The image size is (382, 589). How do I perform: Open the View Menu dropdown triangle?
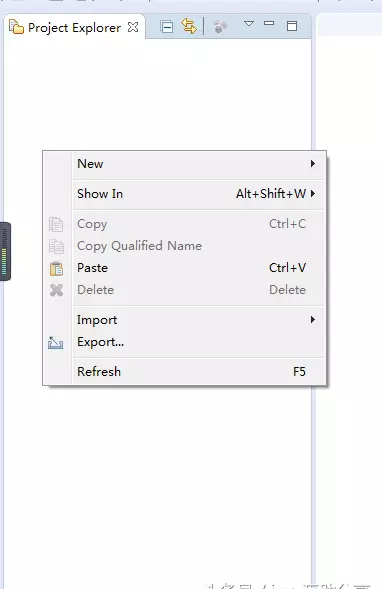249,24
